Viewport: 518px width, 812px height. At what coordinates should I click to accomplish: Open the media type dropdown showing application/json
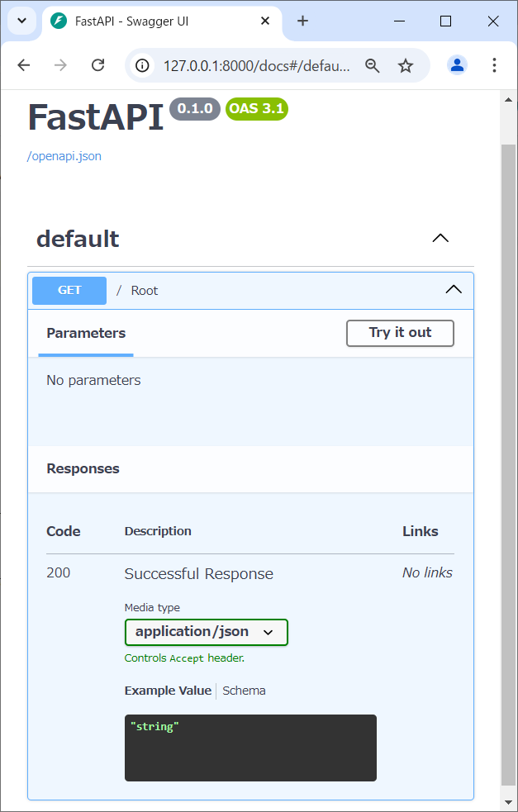206,632
